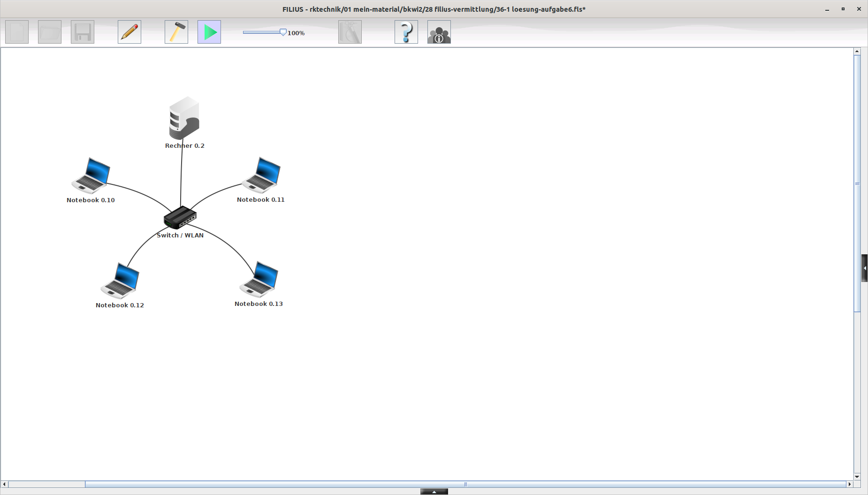Image resolution: width=868 pixels, height=495 pixels.
Task: Switch to design mode with hammer icon
Action: pyautogui.click(x=176, y=32)
